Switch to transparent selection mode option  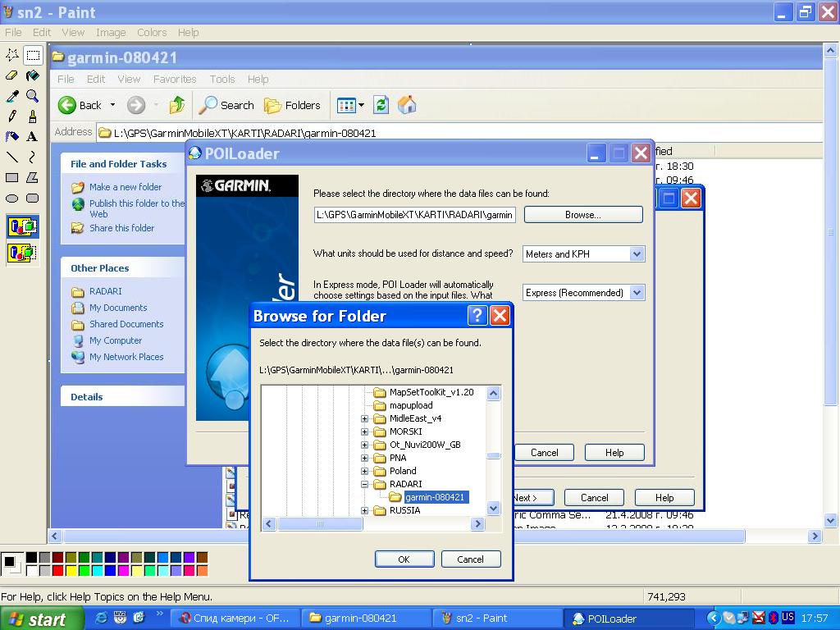coord(22,253)
